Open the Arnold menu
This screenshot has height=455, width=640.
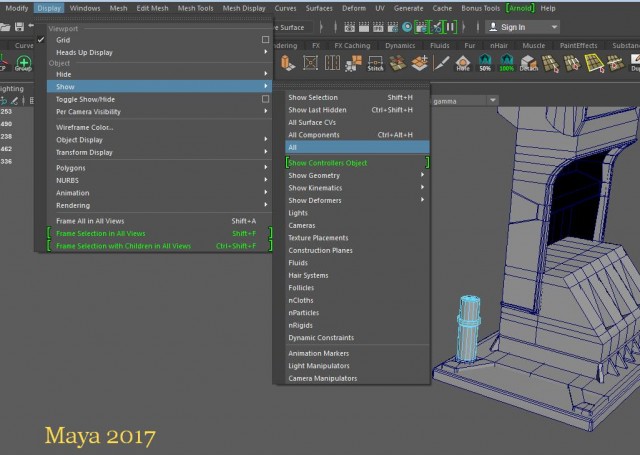tap(520, 8)
